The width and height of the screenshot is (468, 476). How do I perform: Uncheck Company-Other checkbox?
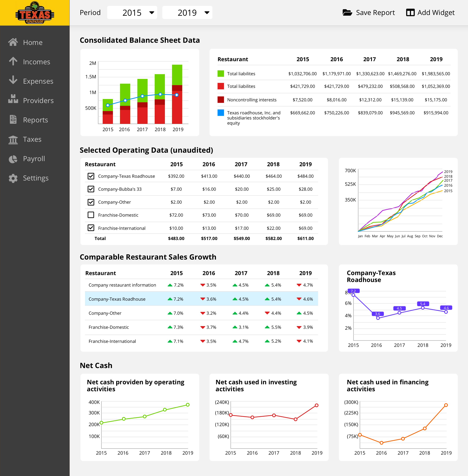point(91,202)
